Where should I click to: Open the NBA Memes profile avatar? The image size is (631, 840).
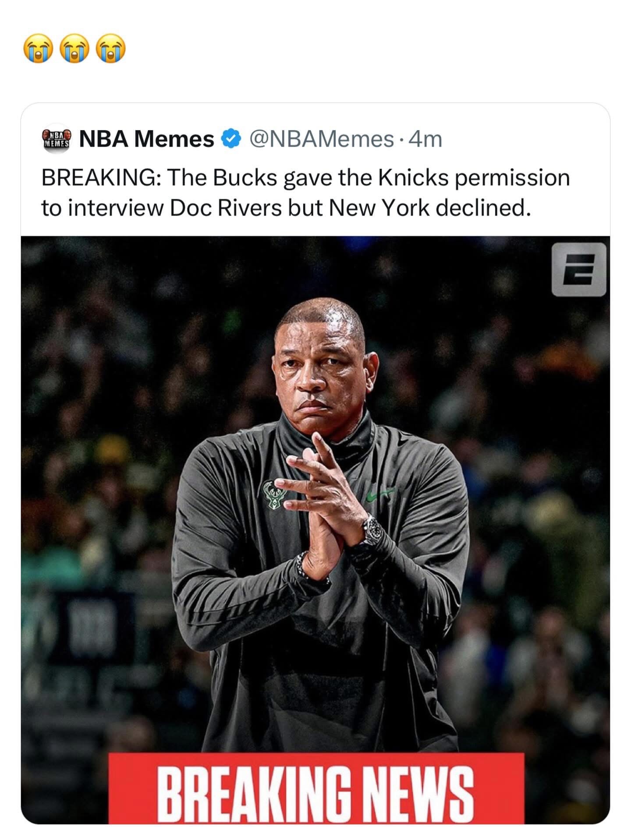[56, 138]
